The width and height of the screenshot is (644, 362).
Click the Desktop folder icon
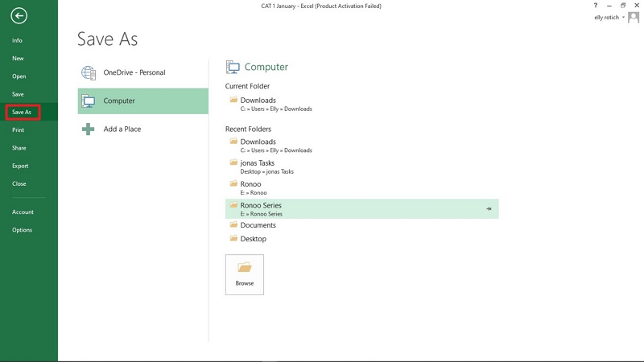(x=233, y=238)
